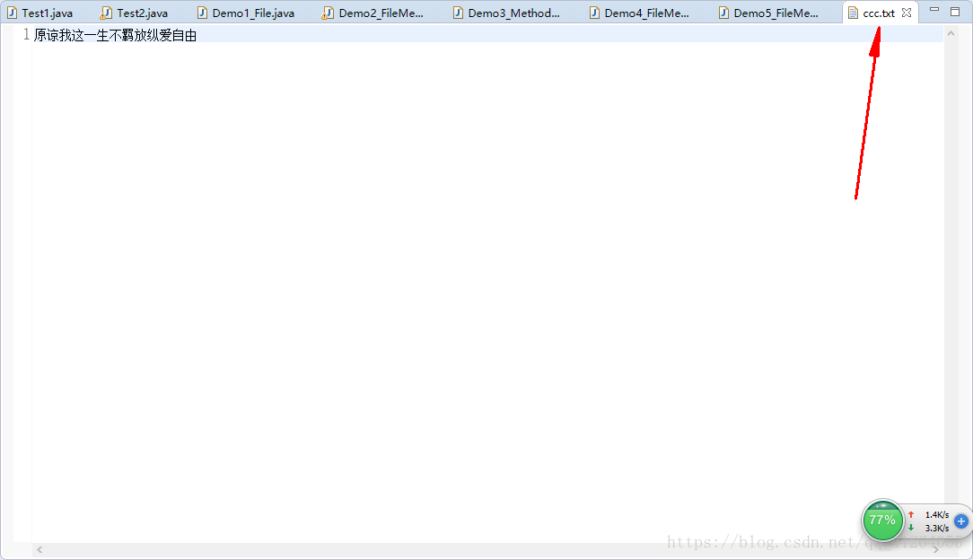Click the Test1.java file icon
973x560 pixels.
(12, 13)
